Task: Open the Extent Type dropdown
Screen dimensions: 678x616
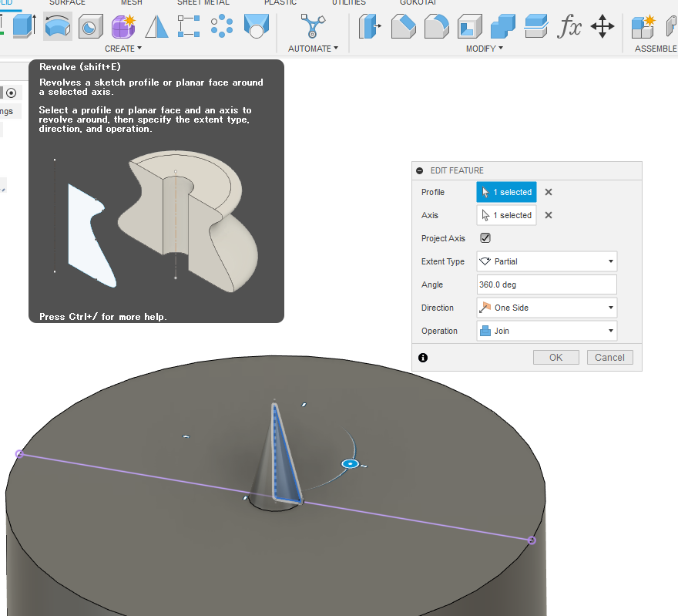Action: (x=546, y=261)
